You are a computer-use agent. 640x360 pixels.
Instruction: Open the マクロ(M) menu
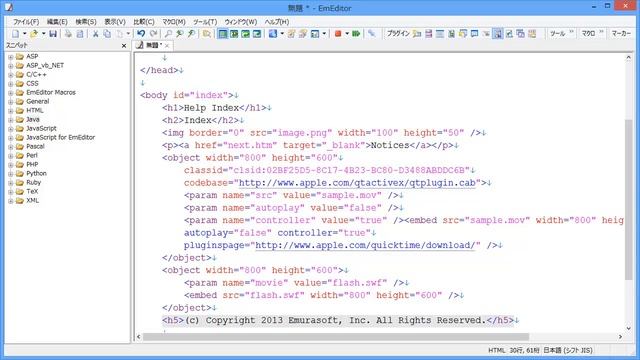pos(174,22)
